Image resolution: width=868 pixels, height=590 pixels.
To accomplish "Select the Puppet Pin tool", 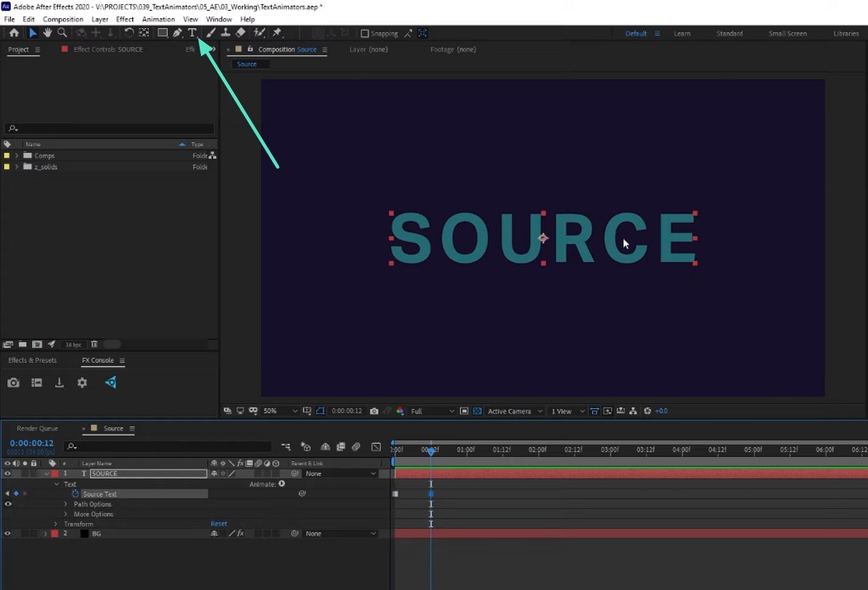I will click(x=277, y=33).
